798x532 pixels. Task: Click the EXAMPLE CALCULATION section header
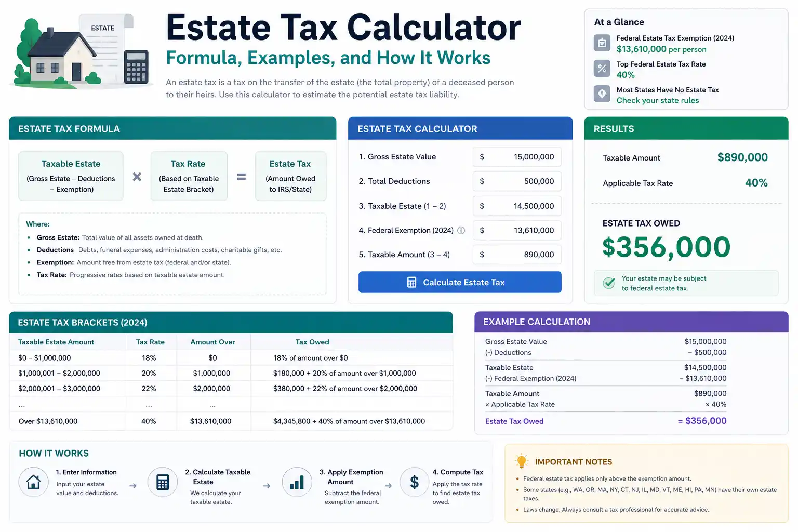[631, 322]
